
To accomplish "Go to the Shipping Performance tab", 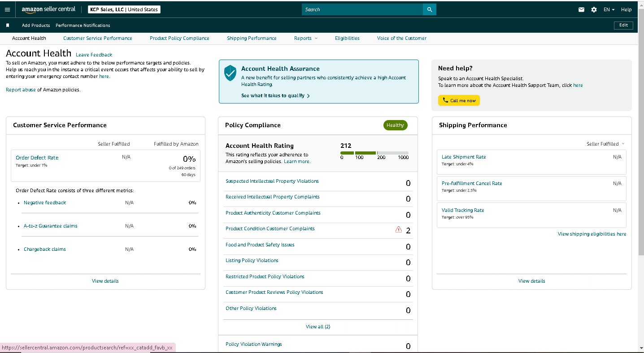I will click(x=252, y=38).
